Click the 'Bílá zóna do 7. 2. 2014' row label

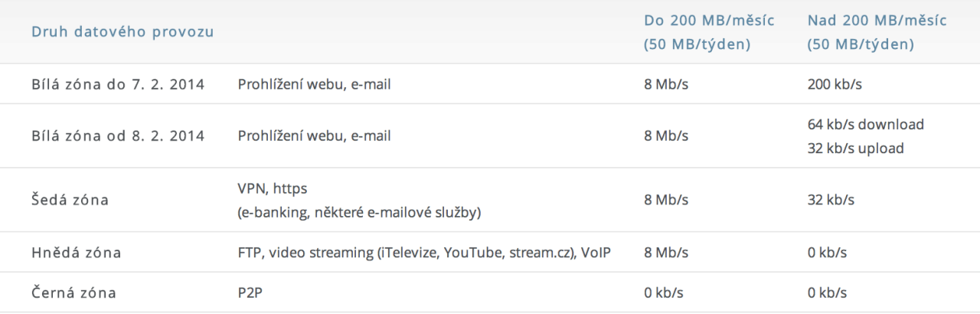pos(118,84)
